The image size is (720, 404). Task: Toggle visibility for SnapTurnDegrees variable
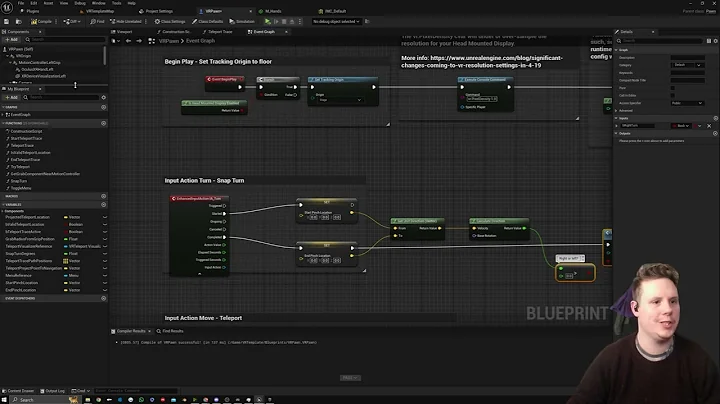click(105, 253)
